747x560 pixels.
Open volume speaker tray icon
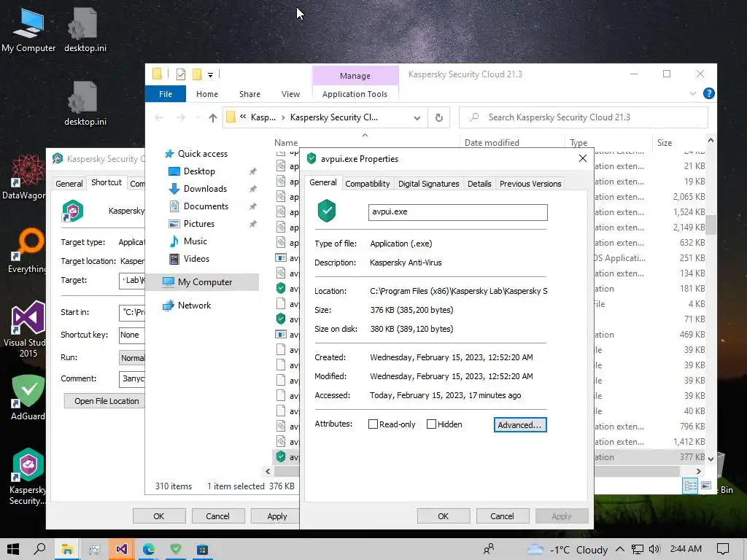point(654,549)
